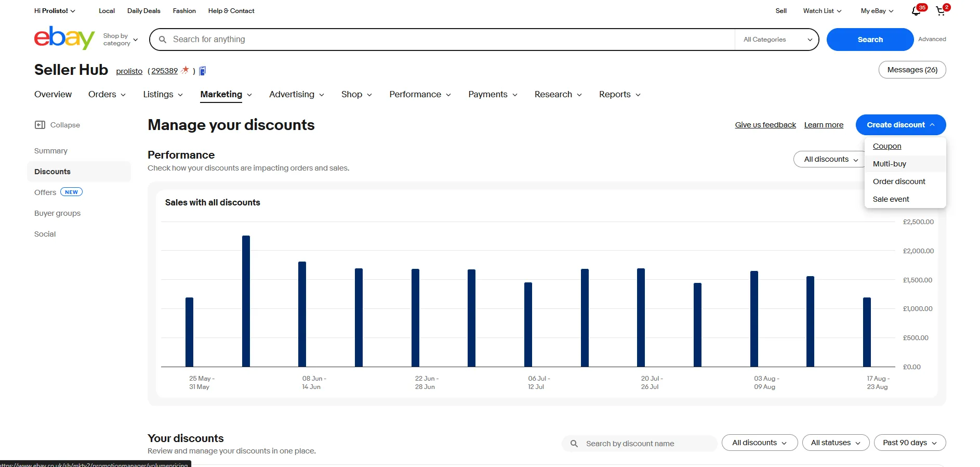Open Advanced search link
Screen dimensions: 980x467
pyautogui.click(x=932, y=39)
